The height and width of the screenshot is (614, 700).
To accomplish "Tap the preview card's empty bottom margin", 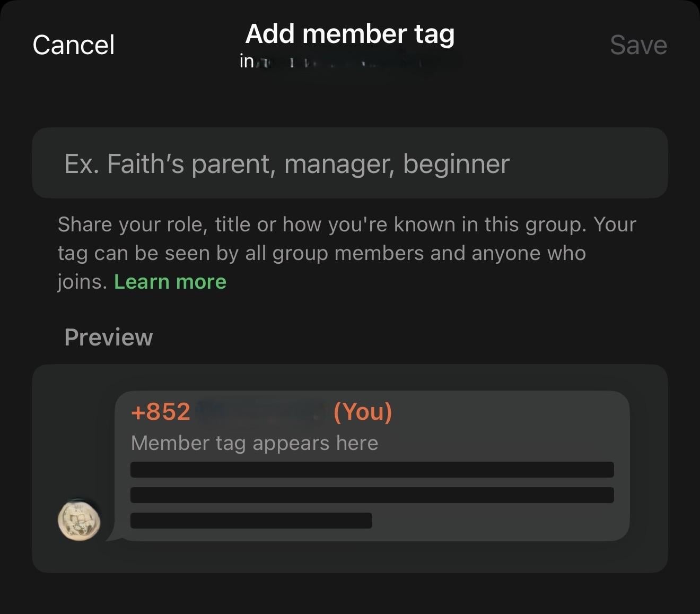I will [x=349, y=557].
